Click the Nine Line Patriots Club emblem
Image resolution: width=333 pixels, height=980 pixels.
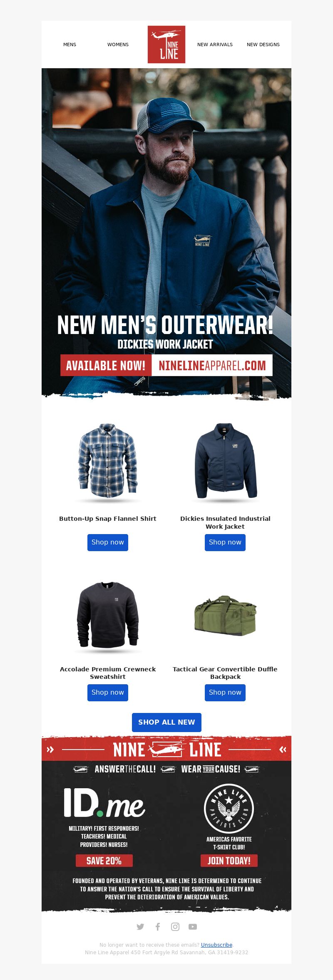coord(229,808)
